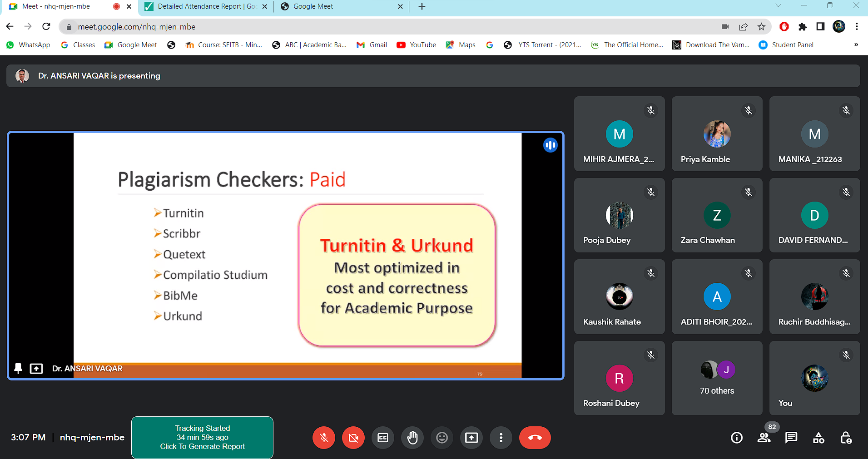Click the Tracking Started generate report box
This screenshot has height=459, width=868.
tap(202, 438)
